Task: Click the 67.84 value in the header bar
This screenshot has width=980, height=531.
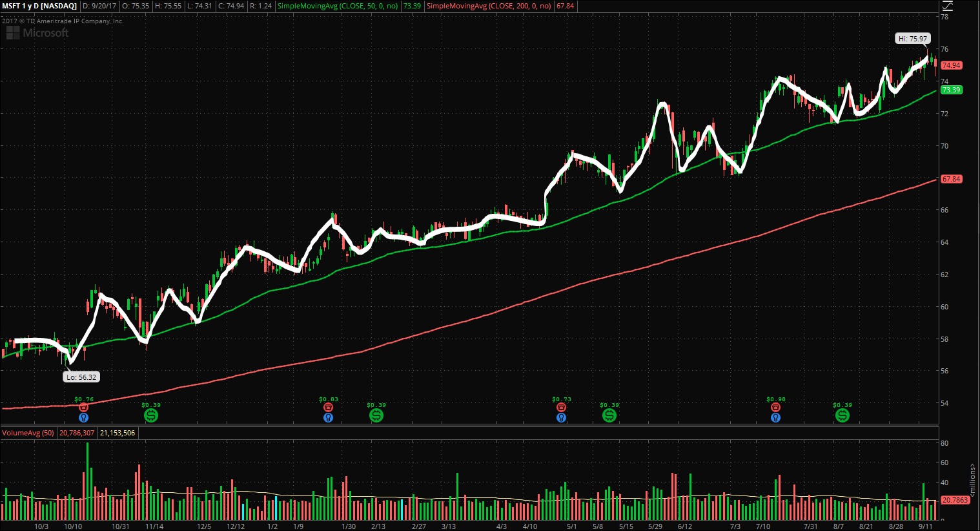Action: pyautogui.click(x=565, y=6)
